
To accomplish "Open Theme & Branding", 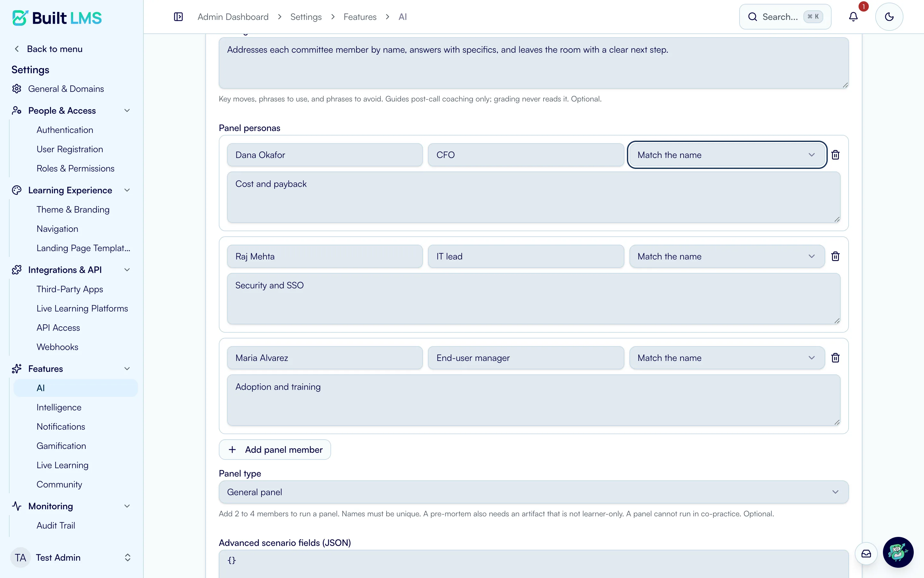I will click(73, 209).
